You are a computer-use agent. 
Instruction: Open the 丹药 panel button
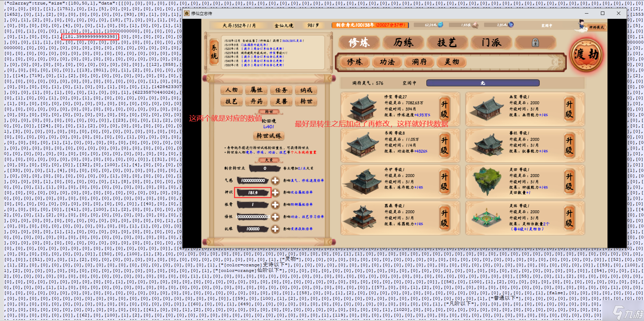coord(256,101)
